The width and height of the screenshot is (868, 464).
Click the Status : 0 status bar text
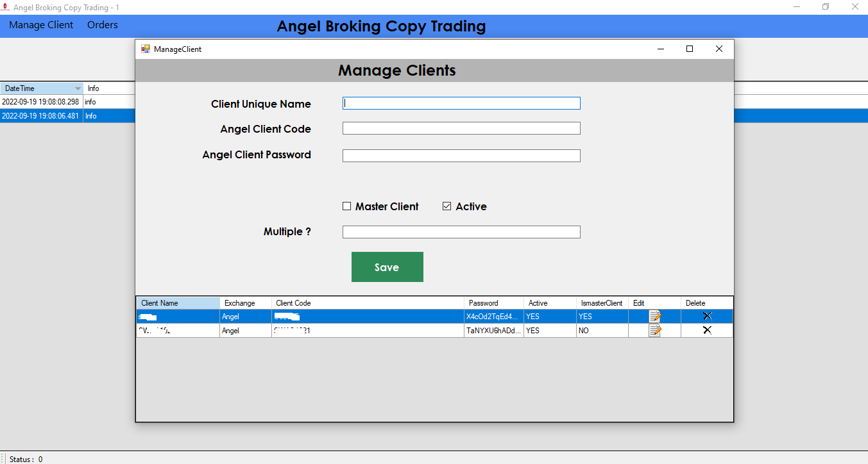(26, 459)
